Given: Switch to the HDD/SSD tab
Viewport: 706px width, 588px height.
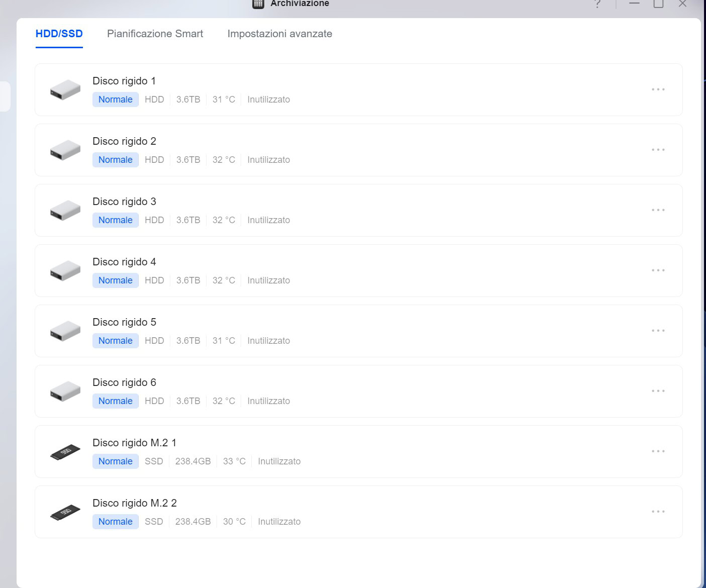Looking at the screenshot, I should 59,34.
